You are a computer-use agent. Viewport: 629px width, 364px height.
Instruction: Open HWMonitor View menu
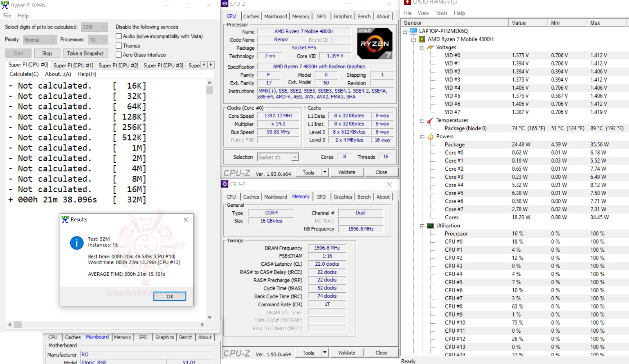pyautogui.click(x=423, y=13)
